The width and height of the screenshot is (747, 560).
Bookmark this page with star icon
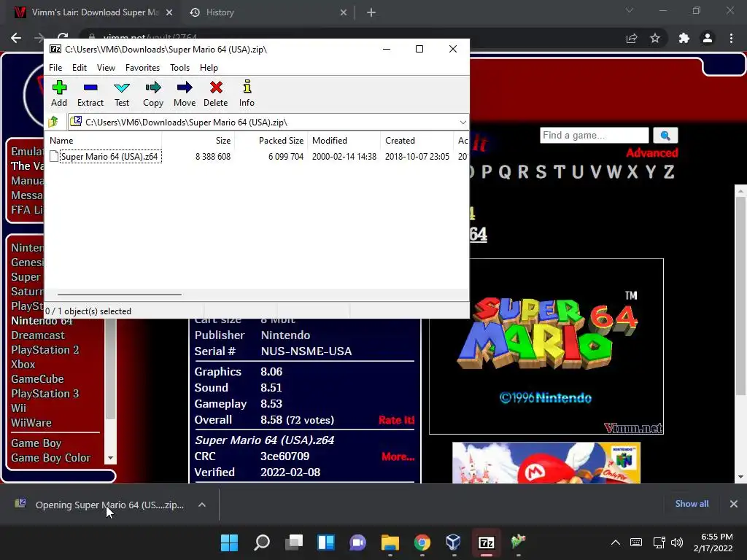(655, 38)
